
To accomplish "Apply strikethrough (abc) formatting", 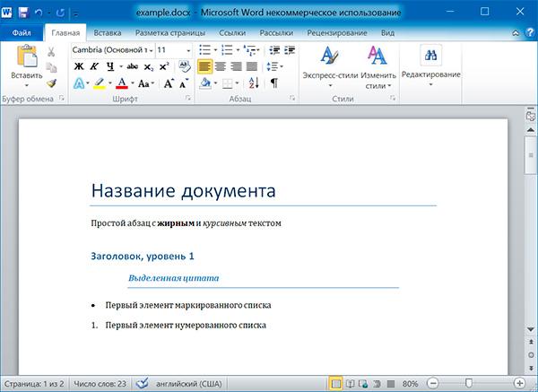I will pos(133,67).
